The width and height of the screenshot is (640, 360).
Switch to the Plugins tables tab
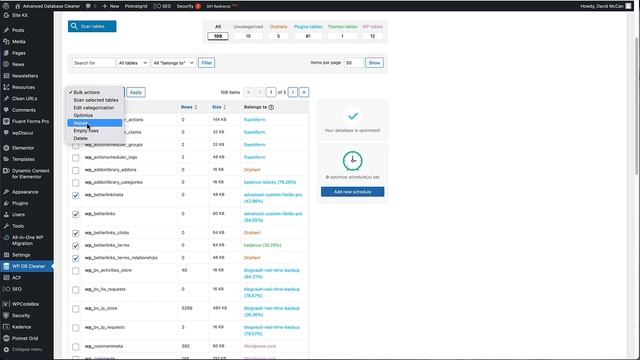tap(308, 32)
